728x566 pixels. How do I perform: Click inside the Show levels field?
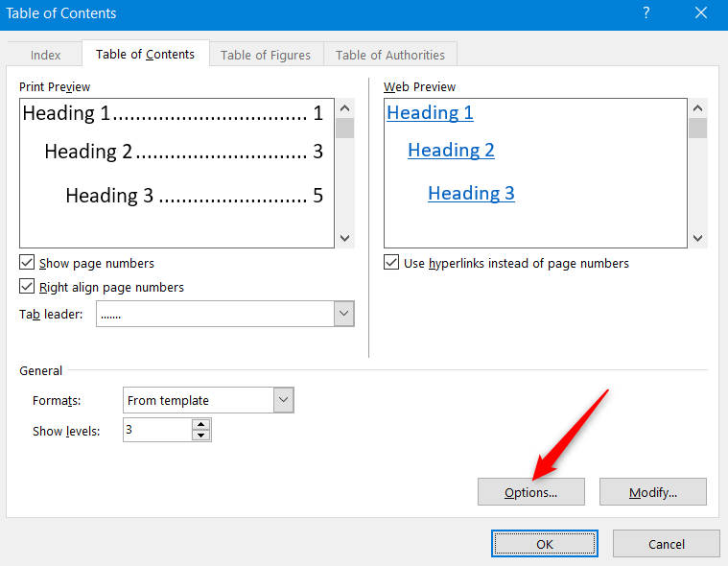click(156, 430)
